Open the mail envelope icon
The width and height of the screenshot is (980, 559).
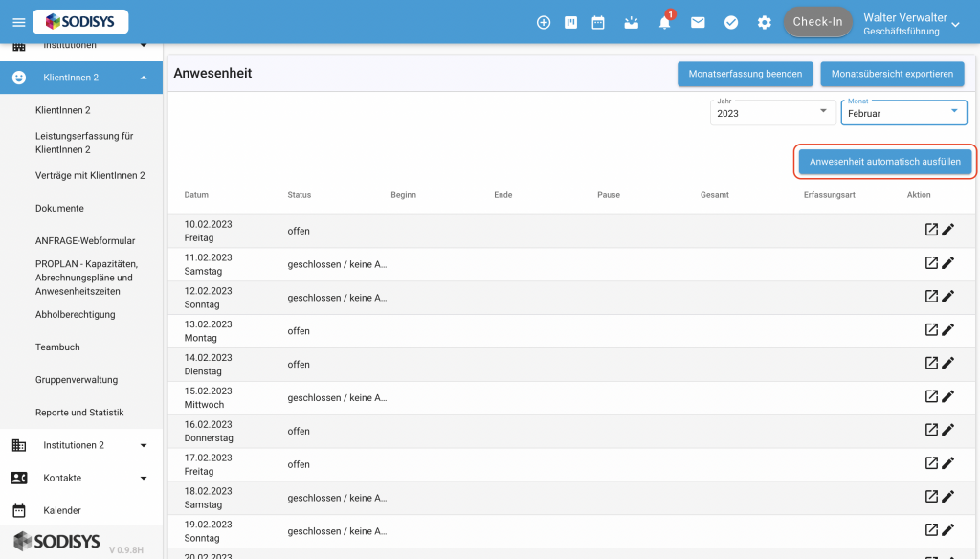pos(698,23)
